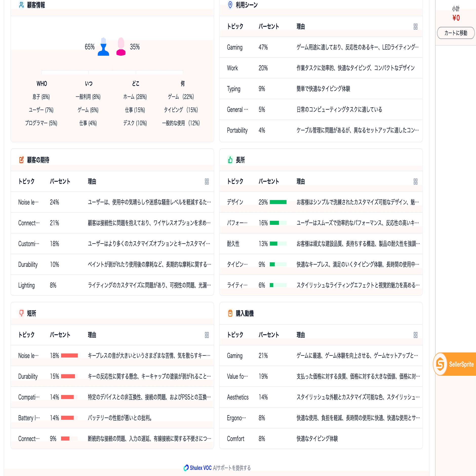Click the Gaming 21% purchase motive row
The height and width of the screenshot is (476, 476).
(321, 356)
